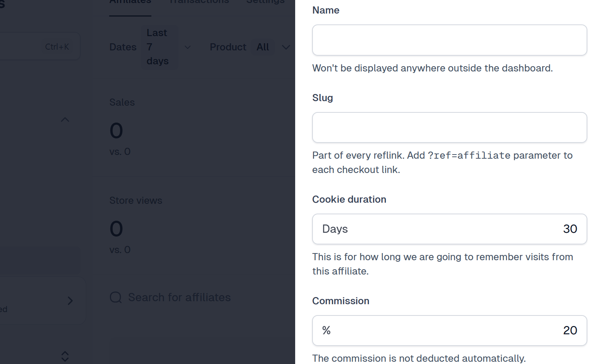Click the 'vs. 0' comparison under Sales
602x364 pixels.
[120, 152]
